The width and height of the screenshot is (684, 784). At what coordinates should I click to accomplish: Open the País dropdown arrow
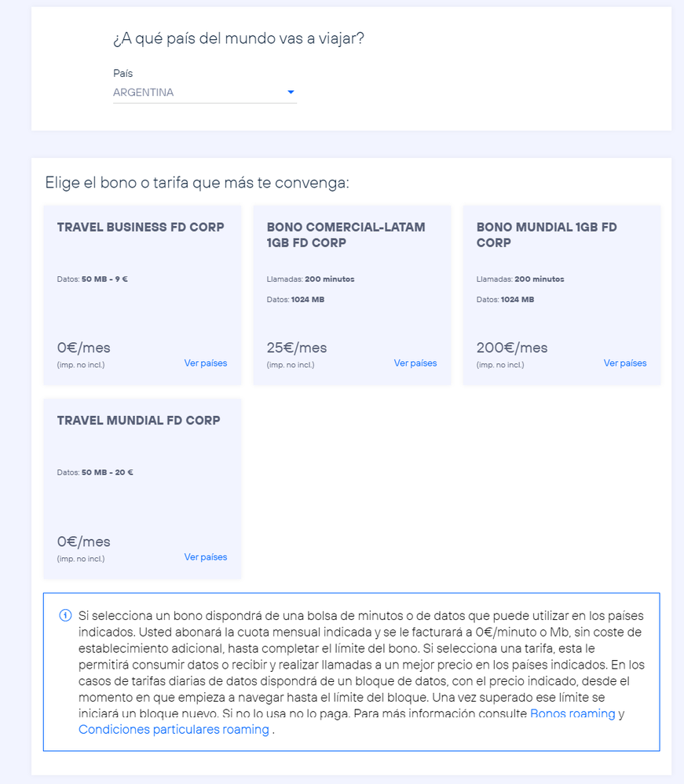[x=291, y=93]
